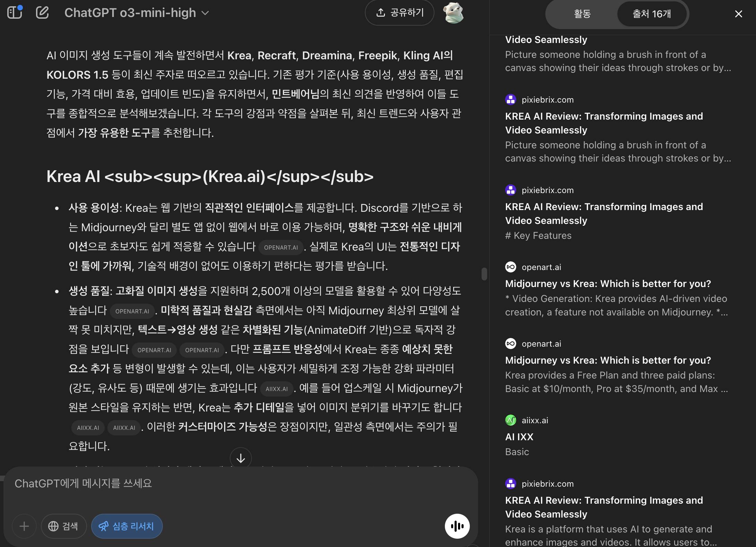Screen dimensions: 756x547
Task: Select the 출처 16개 tab
Action: point(651,14)
